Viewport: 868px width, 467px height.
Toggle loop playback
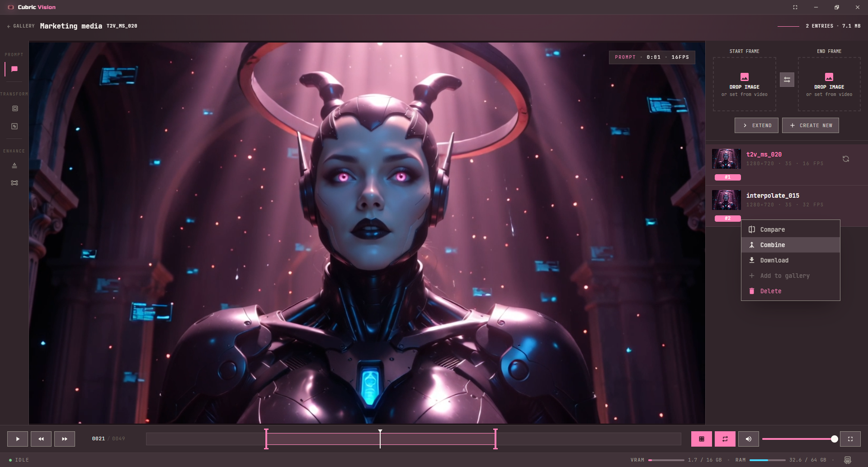pyautogui.click(x=725, y=439)
